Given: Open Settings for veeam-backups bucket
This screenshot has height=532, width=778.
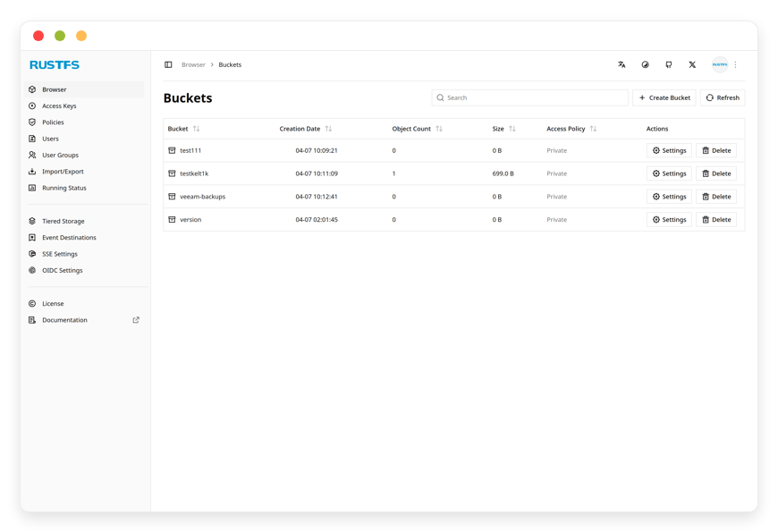Looking at the screenshot, I should pyautogui.click(x=669, y=197).
